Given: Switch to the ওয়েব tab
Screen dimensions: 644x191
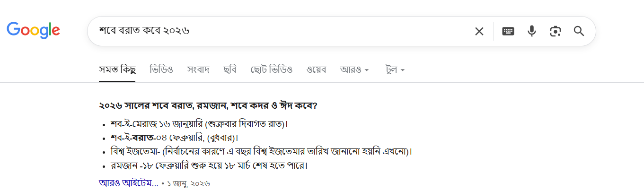Looking at the screenshot, I should [x=316, y=70].
